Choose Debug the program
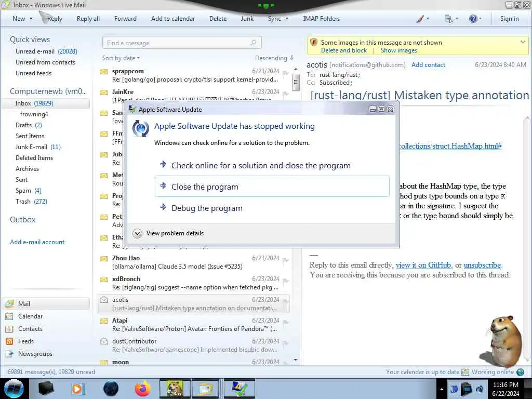Image resolution: width=532 pixels, height=399 pixels. (x=272, y=208)
